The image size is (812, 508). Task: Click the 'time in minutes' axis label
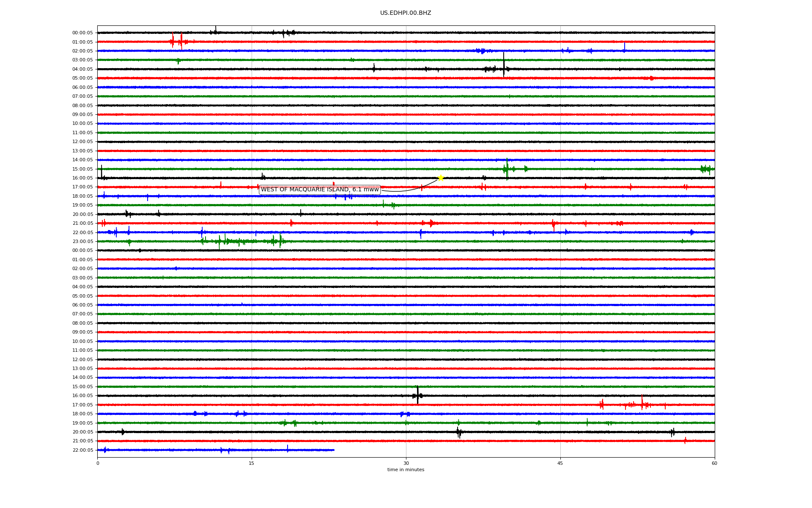click(x=406, y=470)
